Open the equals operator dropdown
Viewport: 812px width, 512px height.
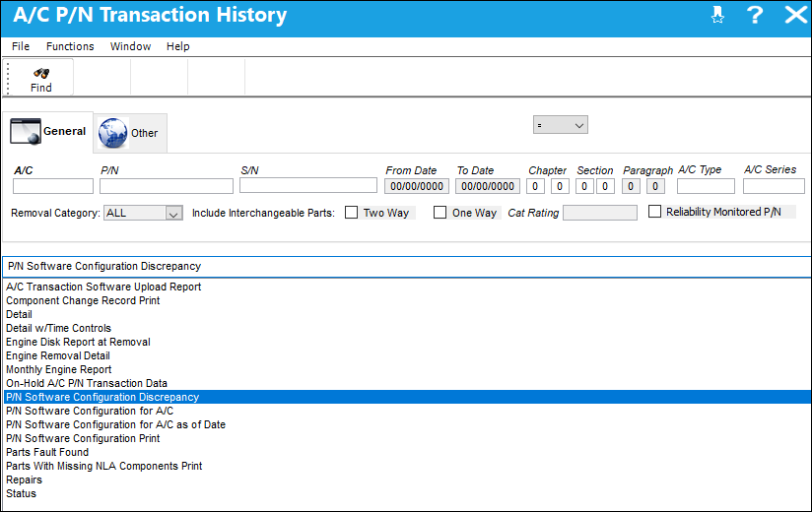[561, 125]
